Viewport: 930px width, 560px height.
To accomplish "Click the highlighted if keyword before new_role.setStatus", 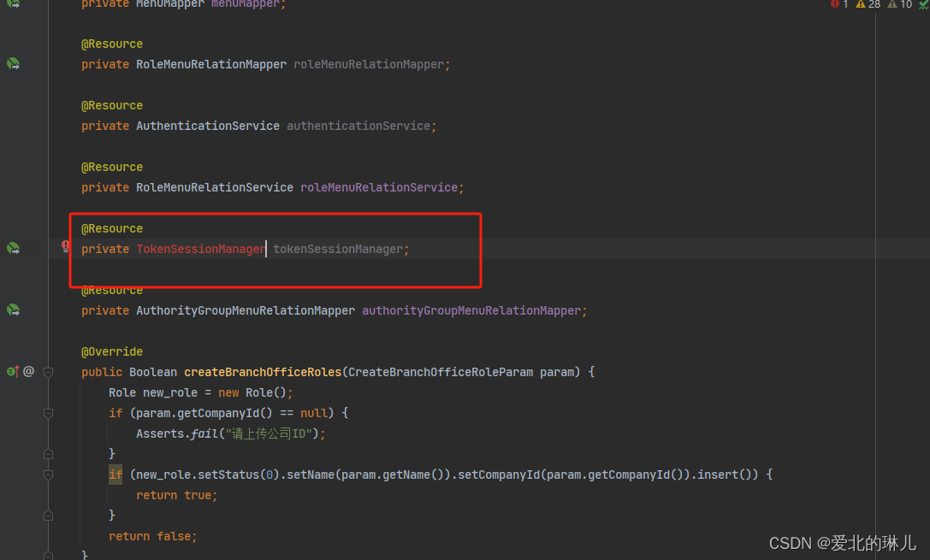I will tap(116, 475).
